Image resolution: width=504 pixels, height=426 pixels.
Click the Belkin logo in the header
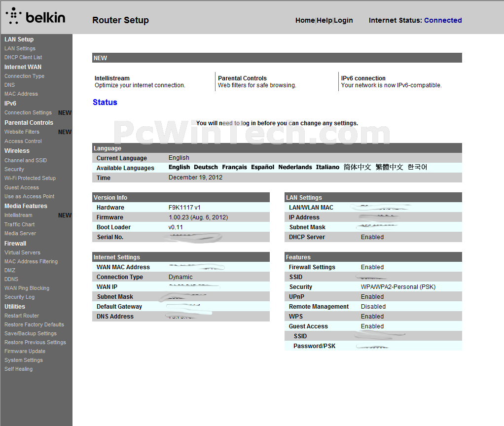click(x=36, y=16)
